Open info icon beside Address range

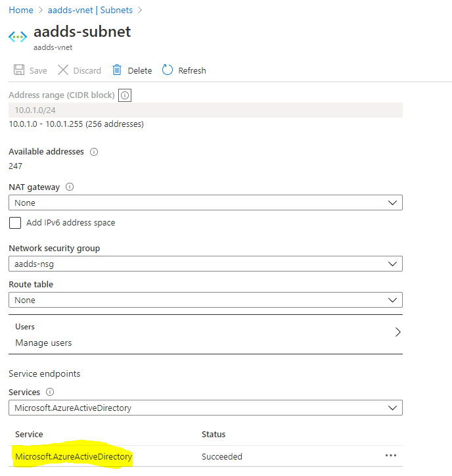coord(125,95)
